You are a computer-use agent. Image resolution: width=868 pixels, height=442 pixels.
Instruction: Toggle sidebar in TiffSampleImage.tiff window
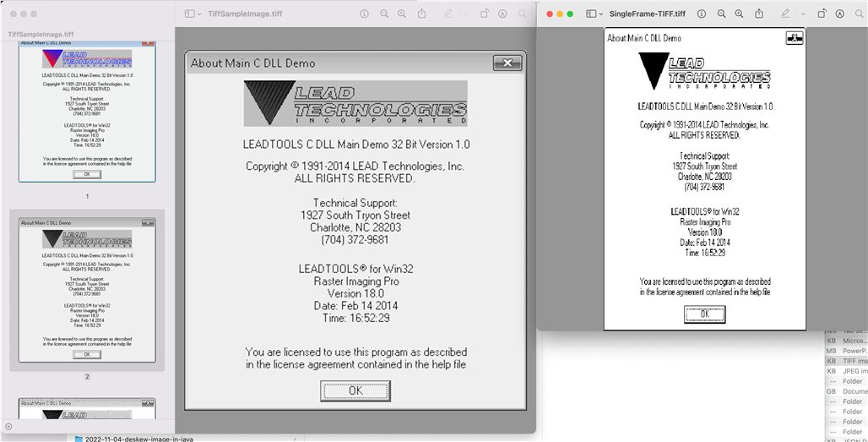pyautogui.click(x=190, y=14)
